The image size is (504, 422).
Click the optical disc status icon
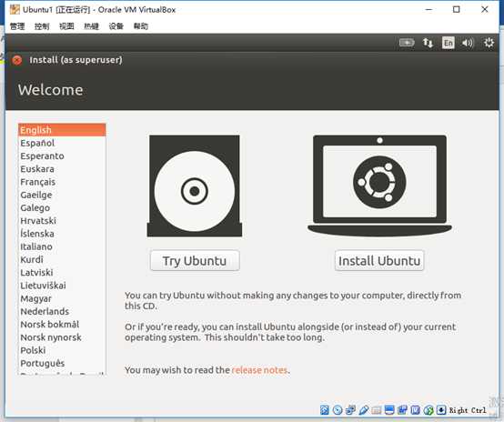[x=338, y=410]
